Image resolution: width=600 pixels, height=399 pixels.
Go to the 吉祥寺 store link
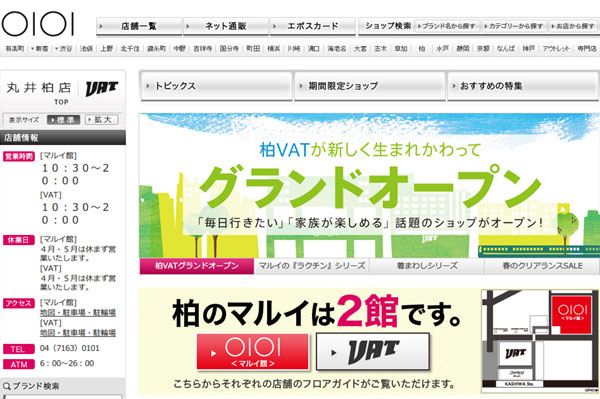tap(202, 49)
